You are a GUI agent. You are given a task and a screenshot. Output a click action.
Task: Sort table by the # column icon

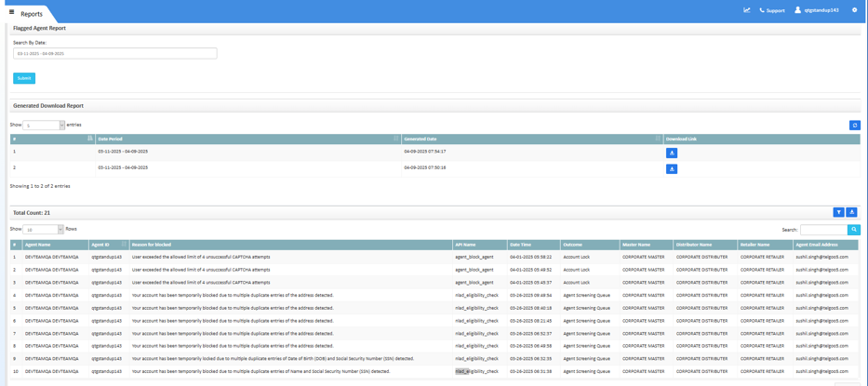[x=89, y=139]
